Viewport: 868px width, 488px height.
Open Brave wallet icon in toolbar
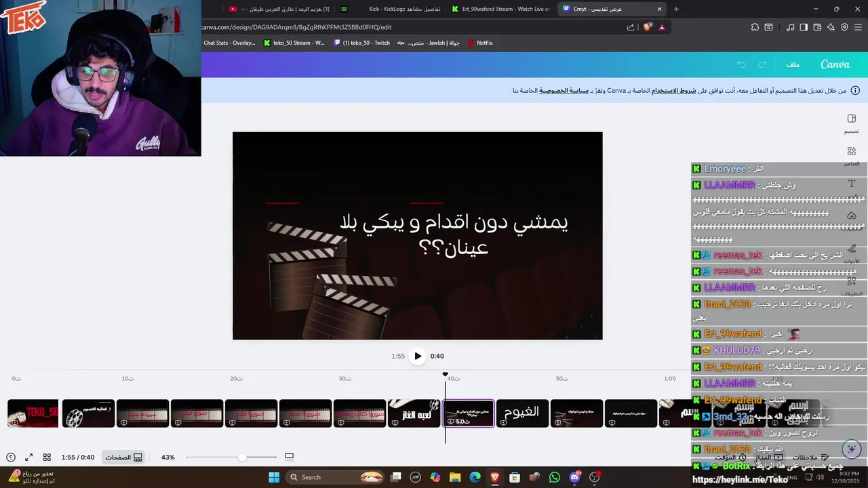tap(817, 27)
